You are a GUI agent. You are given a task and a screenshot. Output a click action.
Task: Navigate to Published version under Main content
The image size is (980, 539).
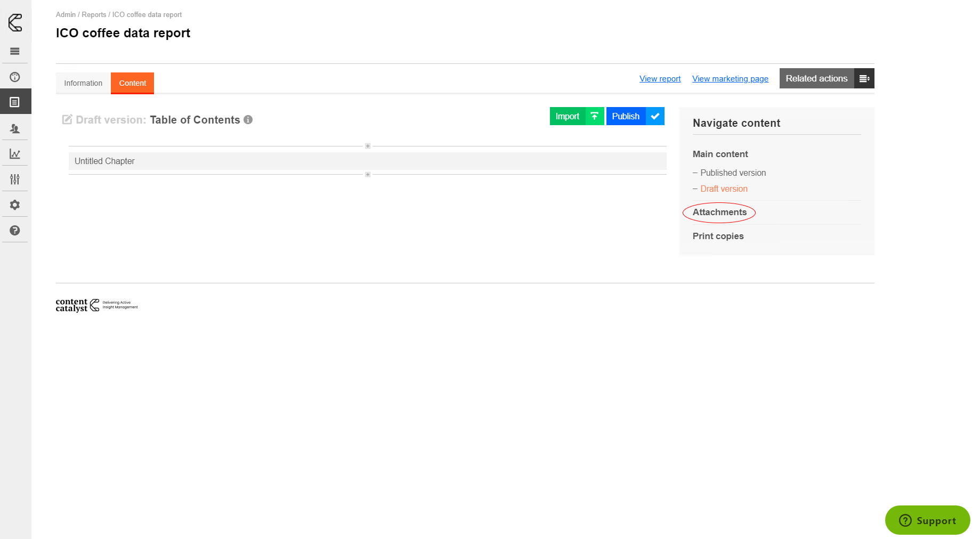[733, 173]
